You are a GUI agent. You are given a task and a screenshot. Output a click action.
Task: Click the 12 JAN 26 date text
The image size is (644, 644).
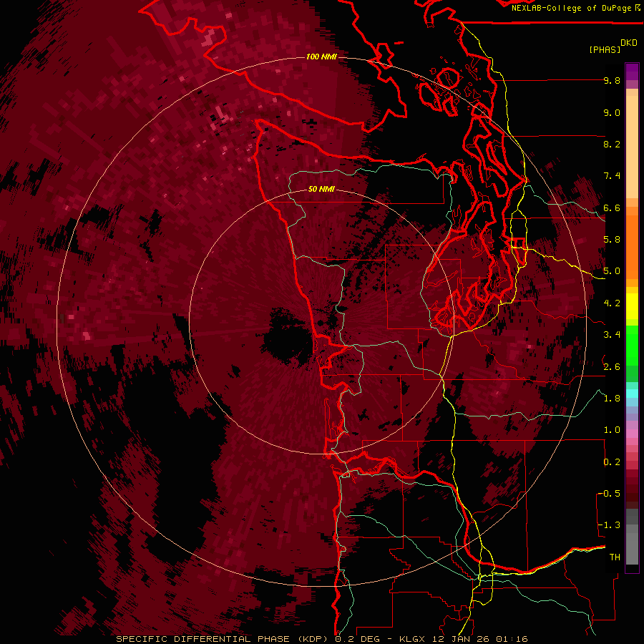click(460, 639)
